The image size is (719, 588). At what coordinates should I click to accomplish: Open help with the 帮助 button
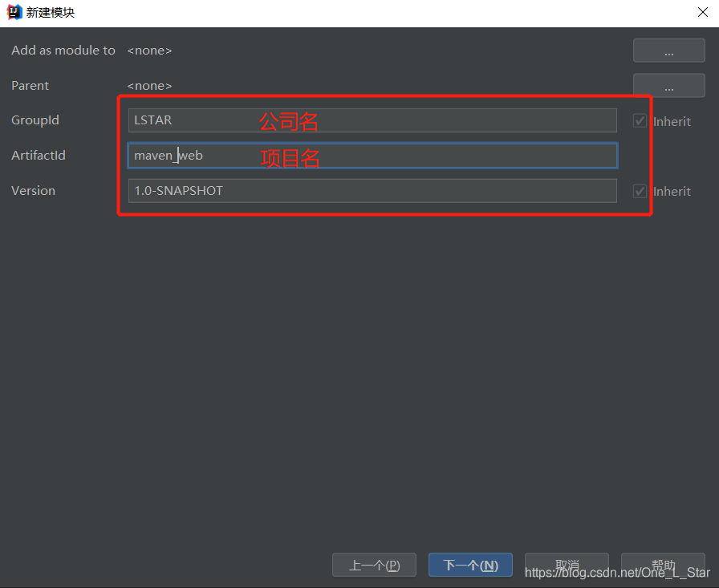click(663, 565)
